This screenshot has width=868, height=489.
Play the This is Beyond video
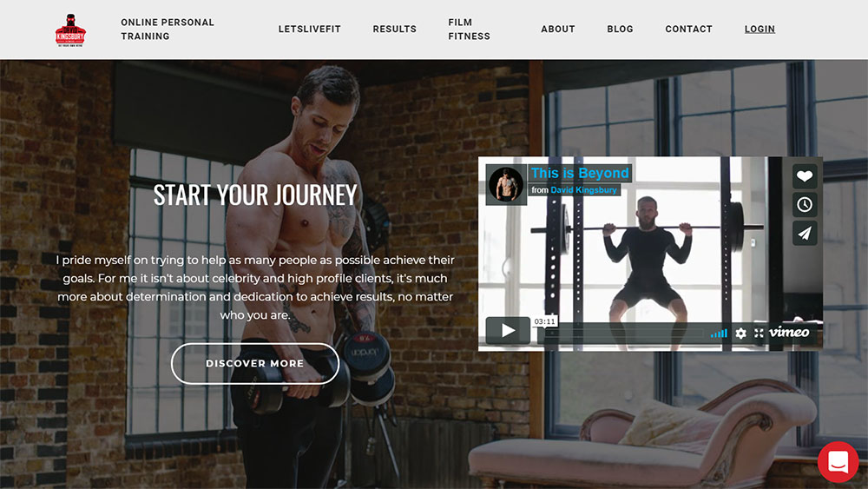508,331
